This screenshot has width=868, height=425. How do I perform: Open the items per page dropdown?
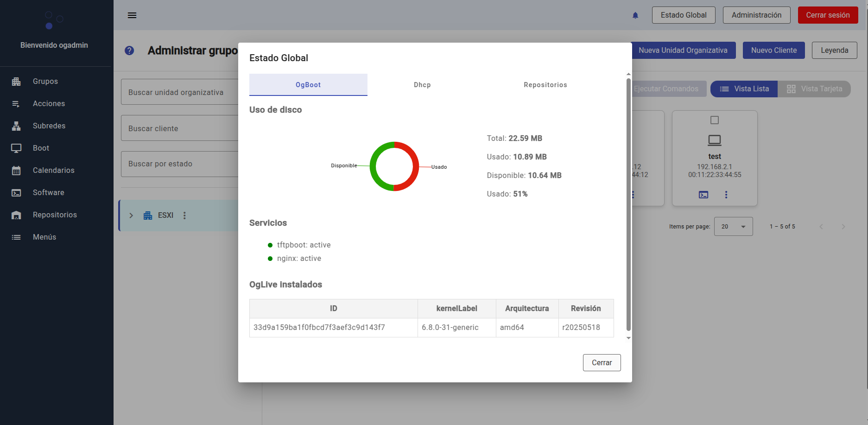(x=733, y=227)
